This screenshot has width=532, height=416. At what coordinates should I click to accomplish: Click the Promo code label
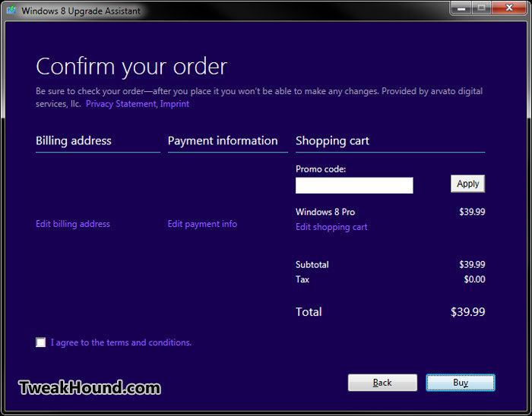pyautogui.click(x=321, y=169)
